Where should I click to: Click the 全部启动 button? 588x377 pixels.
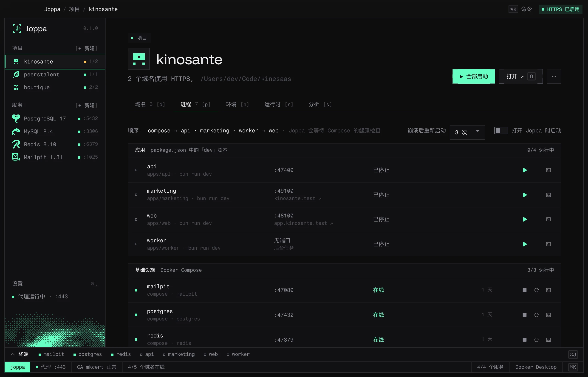474,76
